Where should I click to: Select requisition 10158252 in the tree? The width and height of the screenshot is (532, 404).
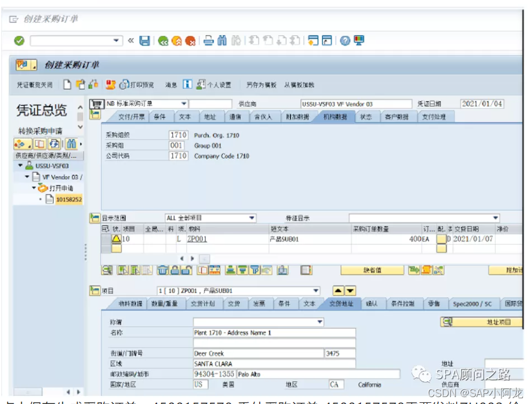coord(69,199)
